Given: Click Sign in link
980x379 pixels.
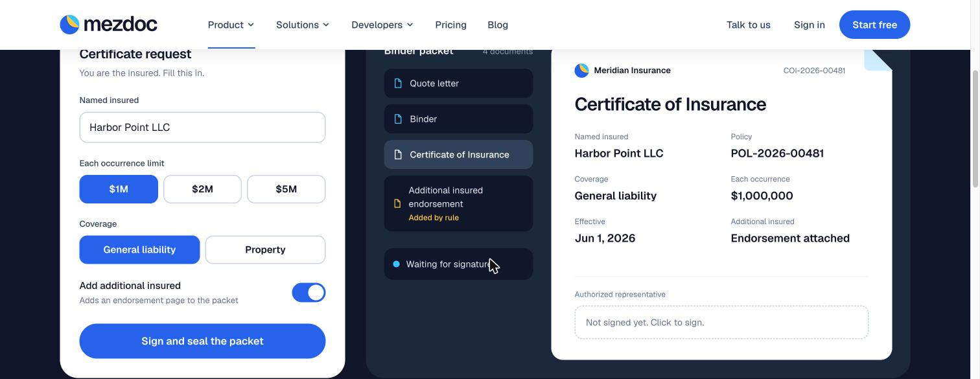Looking at the screenshot, I should coord(809,25).
